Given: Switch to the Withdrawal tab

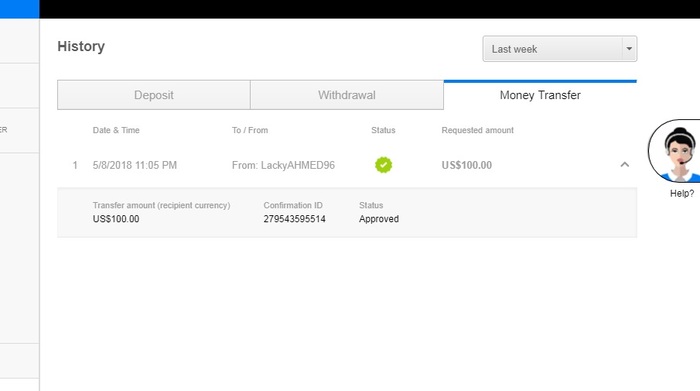Looking at the screenshot, I should 347,95.
